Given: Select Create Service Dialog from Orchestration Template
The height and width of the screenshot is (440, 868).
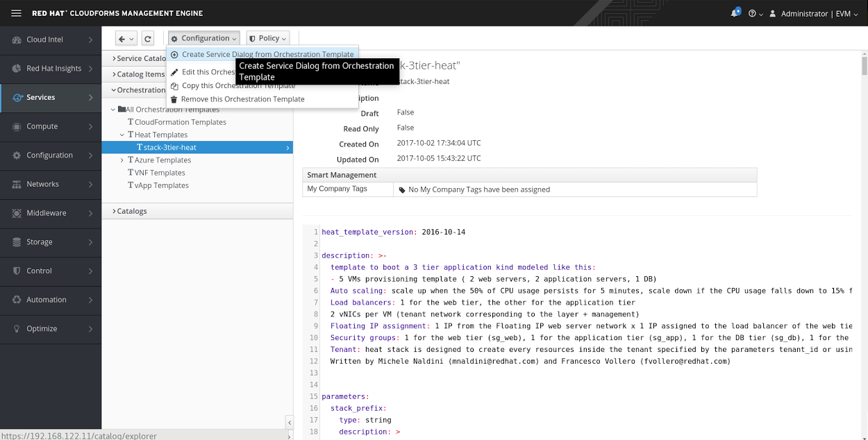Looking at the screenshot, I should coord(267,54).
